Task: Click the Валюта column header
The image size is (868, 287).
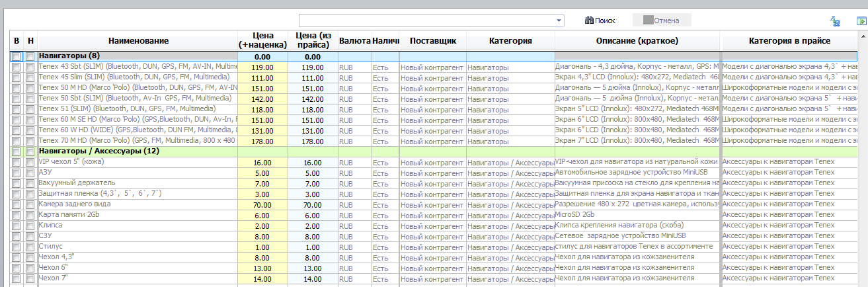Action: pos(354,41)
